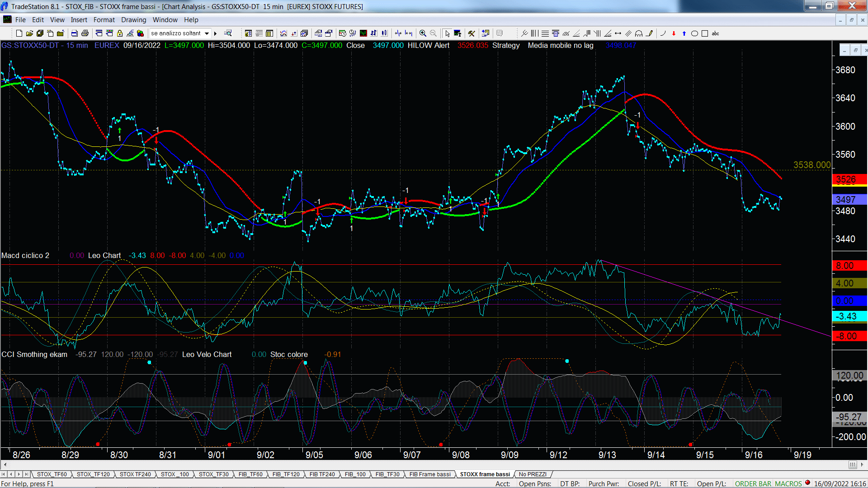Screen dimensions: 868x488
Task: Click horizontal scrollbar right arrow
Action: click(862, 465)
